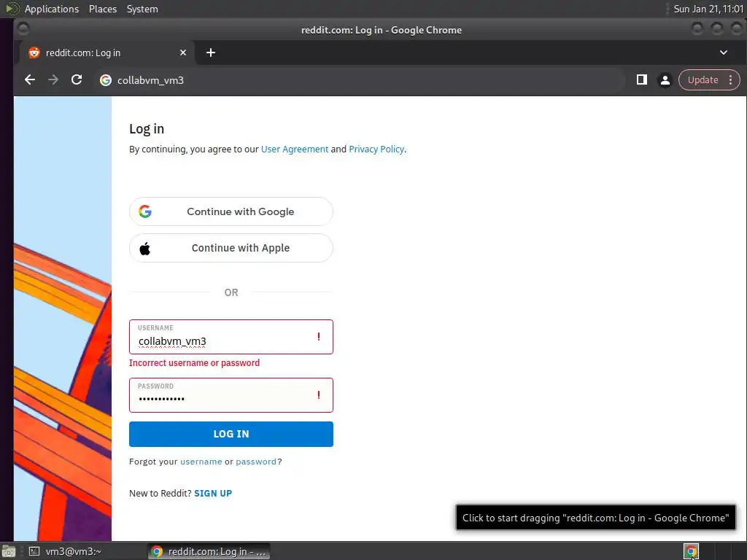
Task: Open a new tab with plus icon
Action: pyautogui.click(x=211, y=52)
